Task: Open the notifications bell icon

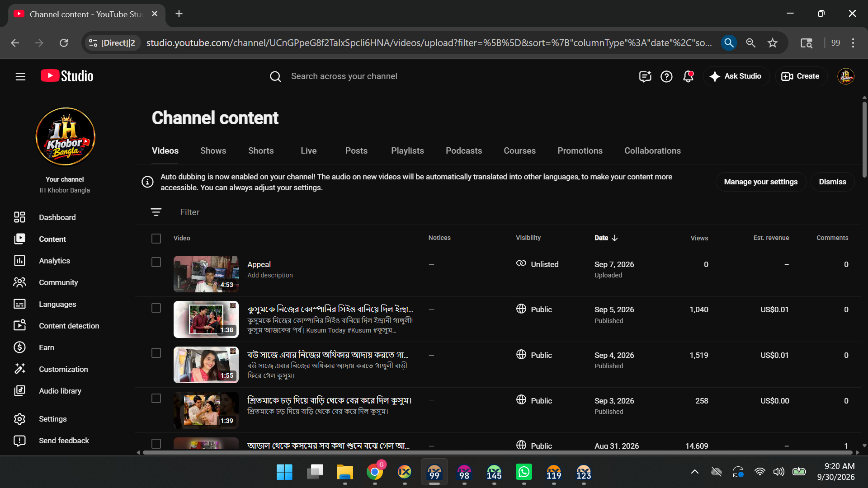Action: (x=689, y=76)
